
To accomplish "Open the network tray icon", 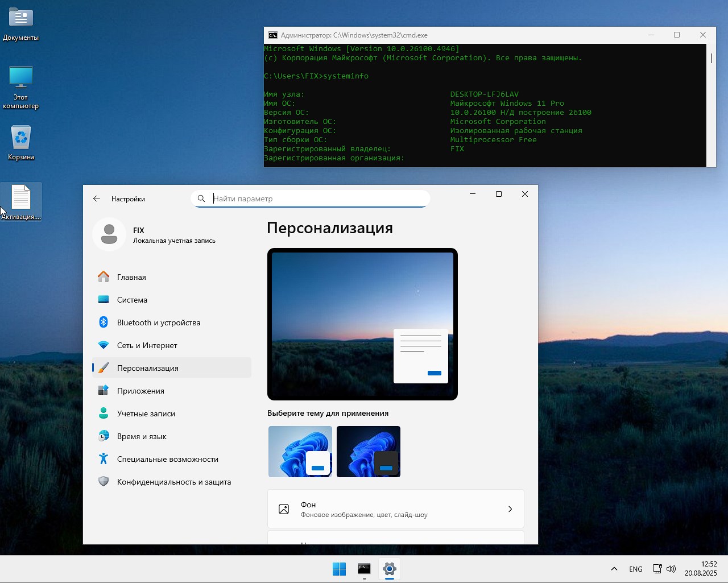I will (x=657, y=569).
